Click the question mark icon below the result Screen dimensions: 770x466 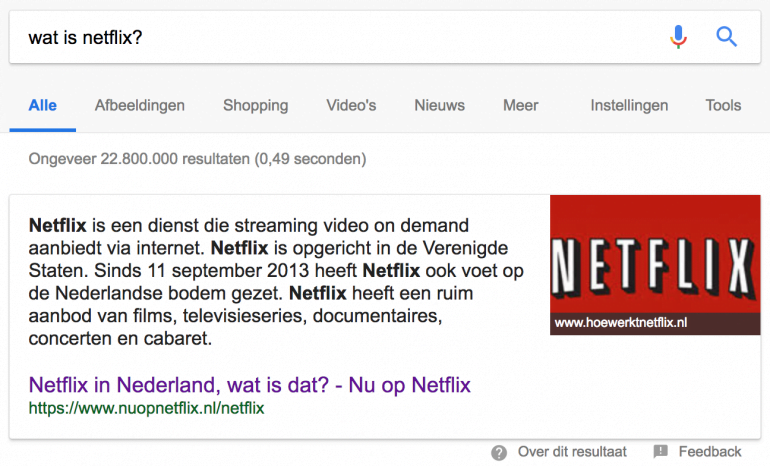499,453
